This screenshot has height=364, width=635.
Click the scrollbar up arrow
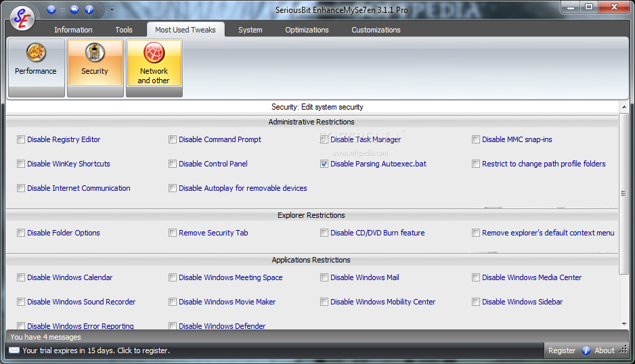click(x=624, y=107)
